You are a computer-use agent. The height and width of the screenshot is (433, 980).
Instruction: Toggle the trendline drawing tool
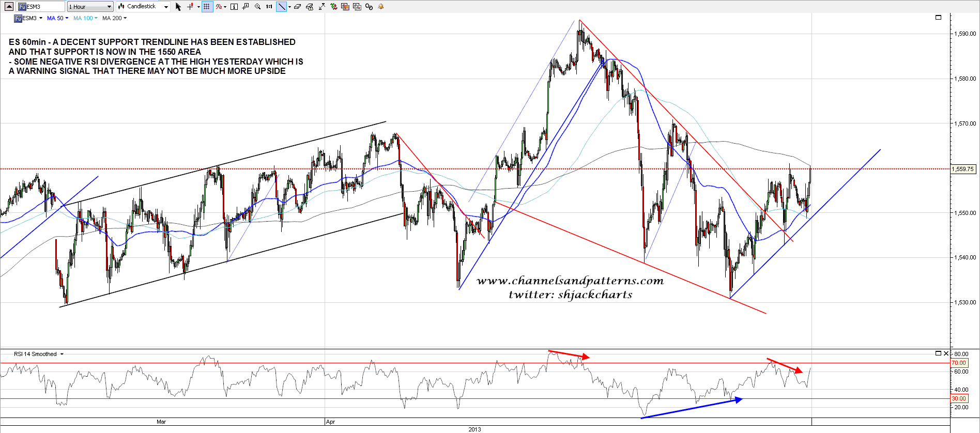[x=281, y=7]
